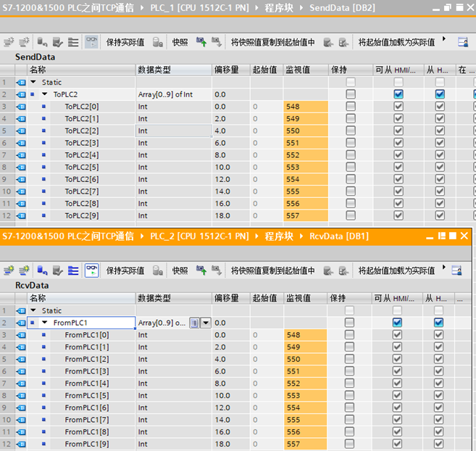The height and width of the screenshot is (451, 476).
Task: Select the monitored value 548 of ToPLC2[0]
Action: click(x=305, y=107)
